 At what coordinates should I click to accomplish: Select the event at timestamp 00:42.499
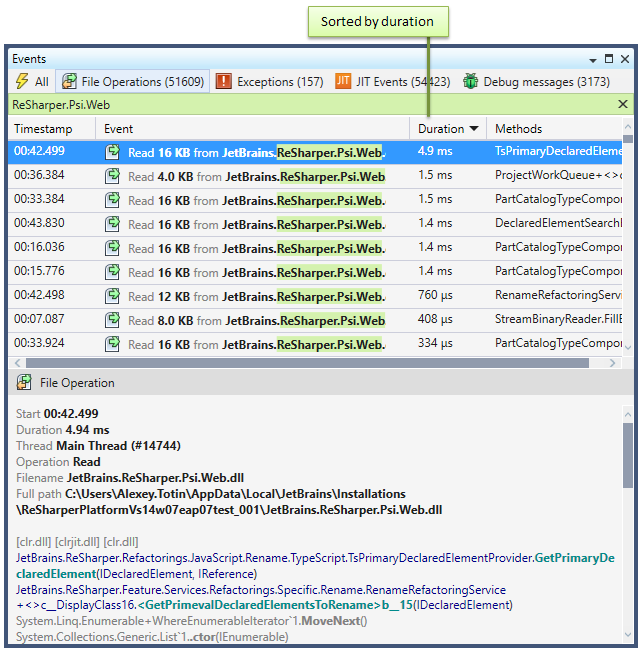click(x=315, y=152)
